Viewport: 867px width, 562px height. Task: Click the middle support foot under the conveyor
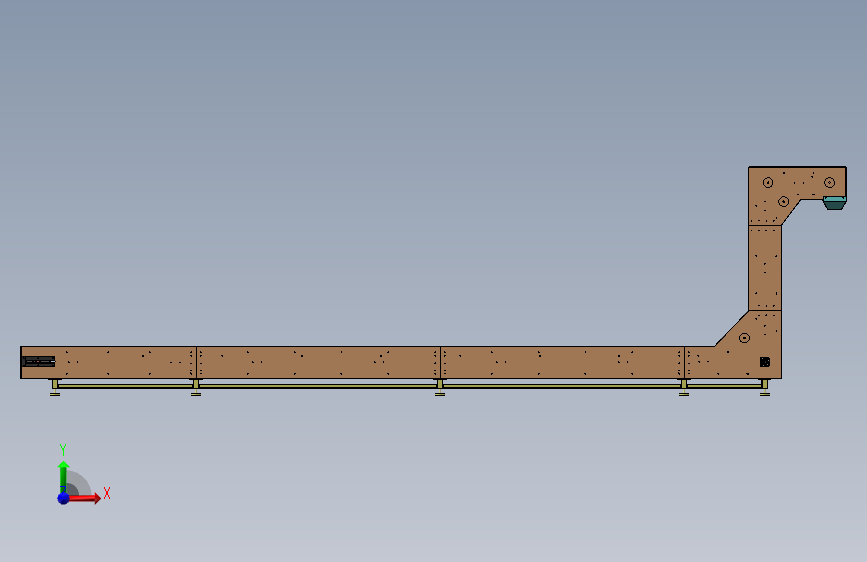point(440,388)
